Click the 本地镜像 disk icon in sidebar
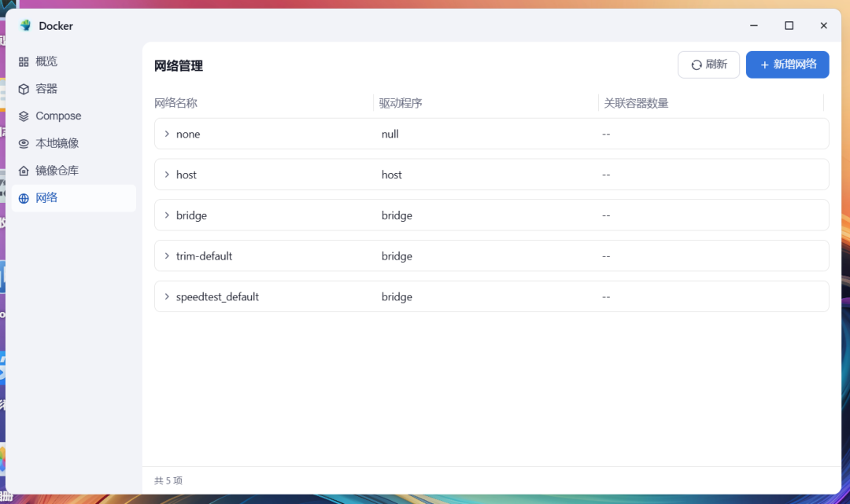The width and height of the screenshot is (850, 504). (x=24, y=143)
